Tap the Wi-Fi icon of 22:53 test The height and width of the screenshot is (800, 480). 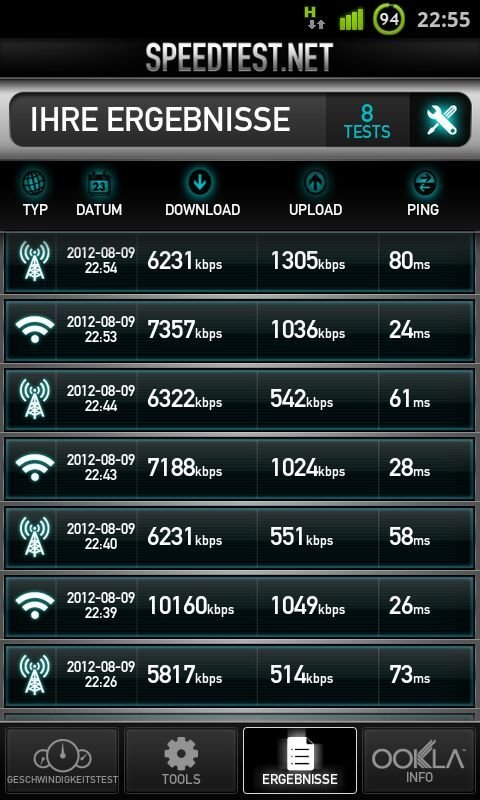34,330
